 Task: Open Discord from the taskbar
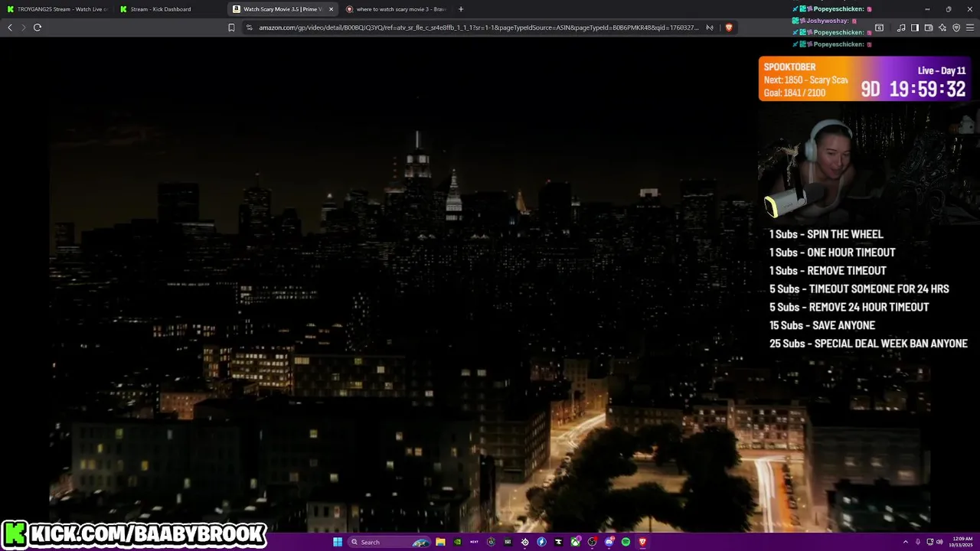tap(609, 542)
